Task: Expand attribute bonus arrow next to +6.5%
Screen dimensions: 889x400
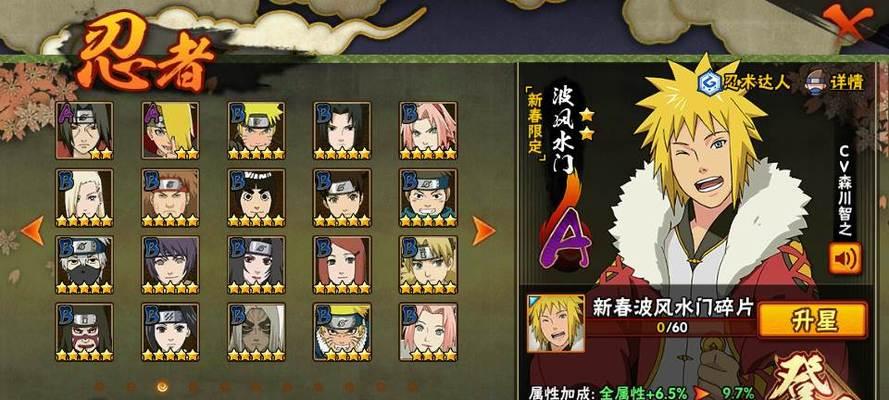Action: (x=702, y=393)
